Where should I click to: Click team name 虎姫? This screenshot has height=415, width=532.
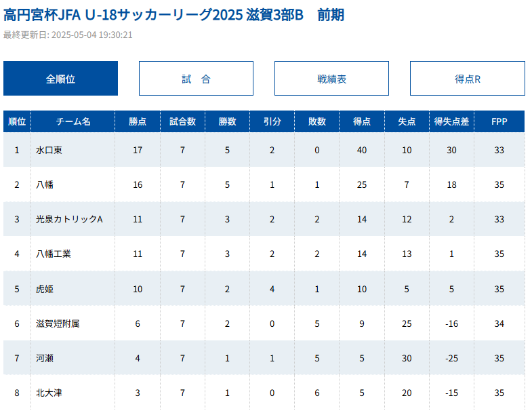click(45, 289)
